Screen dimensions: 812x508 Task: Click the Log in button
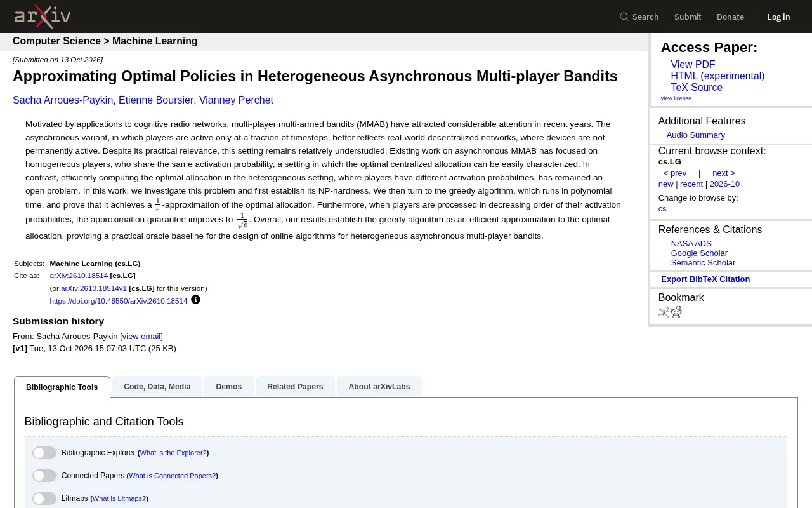pos(778,17)
